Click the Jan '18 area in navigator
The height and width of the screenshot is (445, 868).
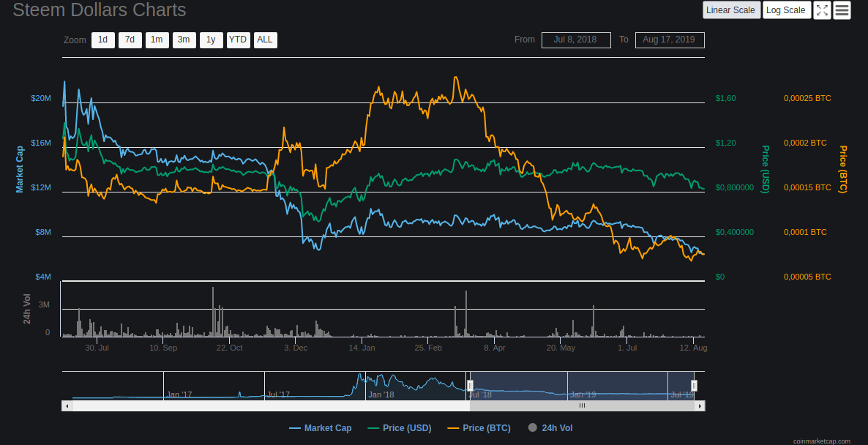[x=381, y=394]
